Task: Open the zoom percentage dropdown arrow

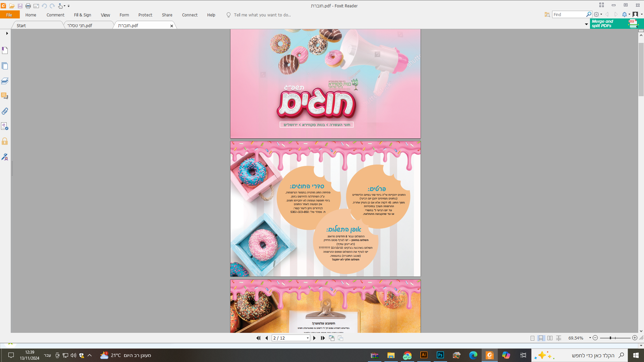Action: coord(590,338)
